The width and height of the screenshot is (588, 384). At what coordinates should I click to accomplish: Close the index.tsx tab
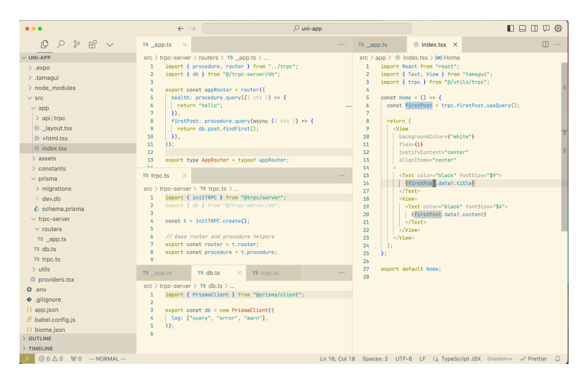455,44
